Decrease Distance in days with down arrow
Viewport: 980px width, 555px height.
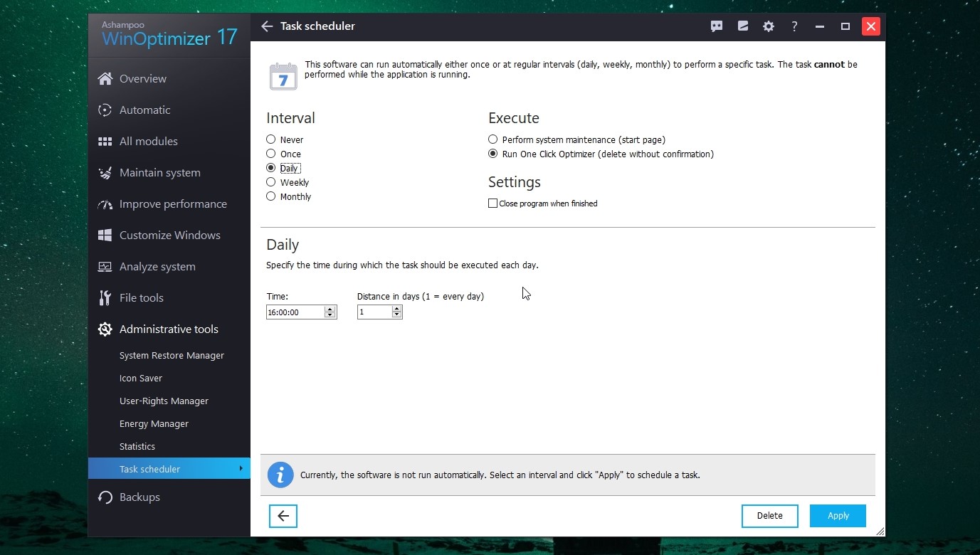pos(396,315)
